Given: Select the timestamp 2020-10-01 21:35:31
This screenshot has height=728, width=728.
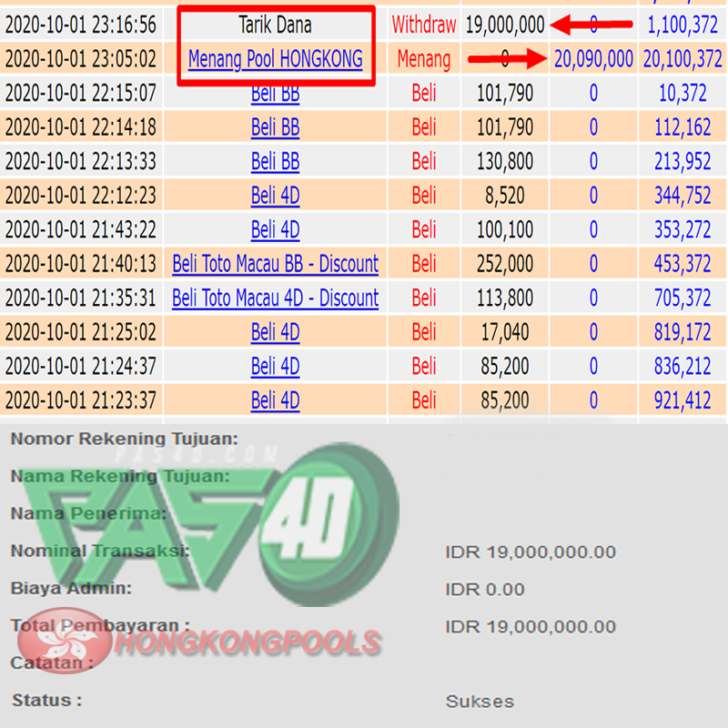Looking at the screenshot, I should [81, 298].
